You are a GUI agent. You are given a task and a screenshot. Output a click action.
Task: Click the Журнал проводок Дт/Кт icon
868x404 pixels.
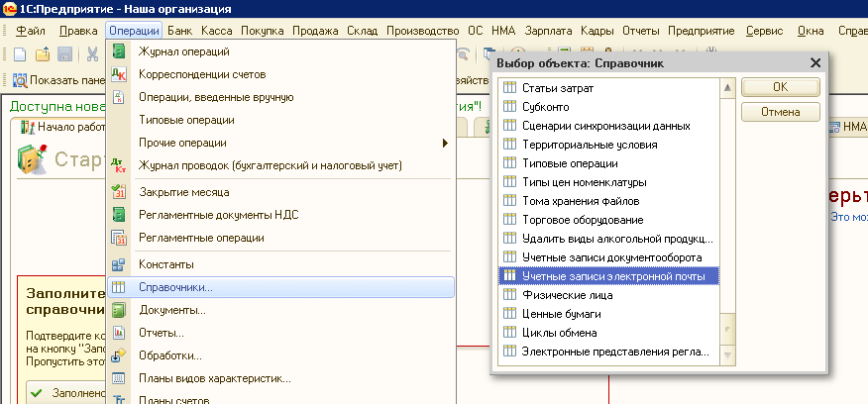pos(119,164)
